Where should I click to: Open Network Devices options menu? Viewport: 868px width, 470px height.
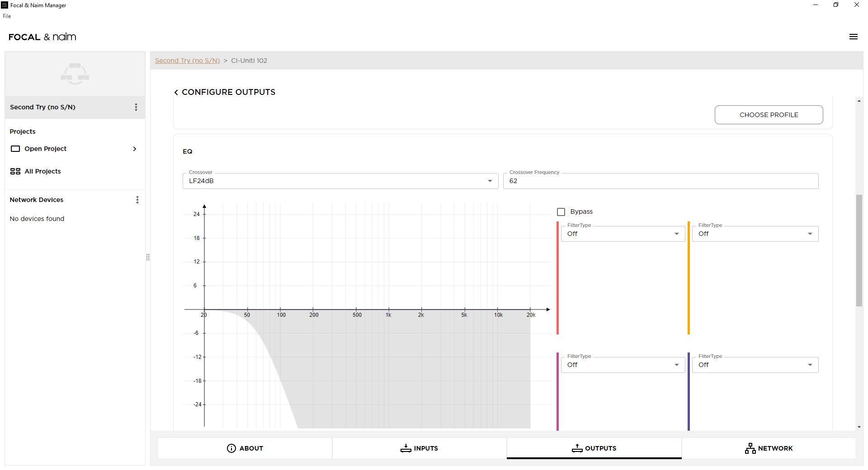click(137, 200)
